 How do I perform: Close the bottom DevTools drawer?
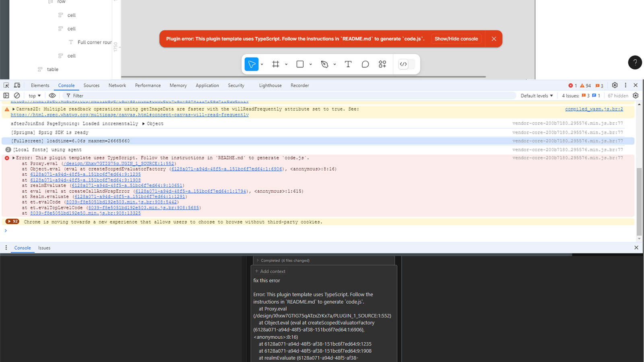pyautogui.click(x=636, y=248)
